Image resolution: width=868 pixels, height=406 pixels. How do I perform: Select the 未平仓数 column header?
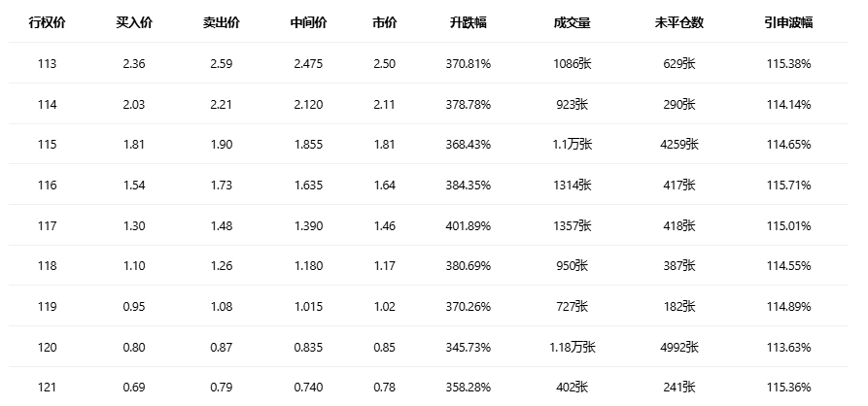pos(676,22)
